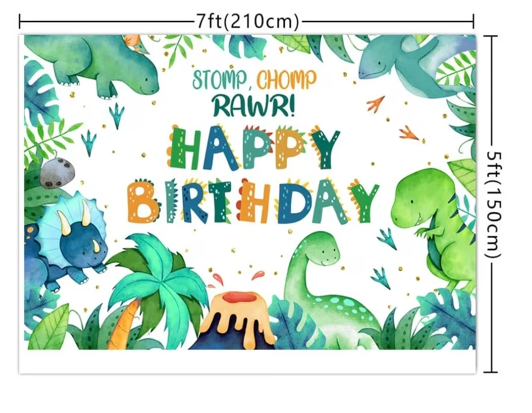The width and height of the screenshot is (532, 413).
Task: Click the teal footprints beside the T-rex
Action: tap(384, 257)
